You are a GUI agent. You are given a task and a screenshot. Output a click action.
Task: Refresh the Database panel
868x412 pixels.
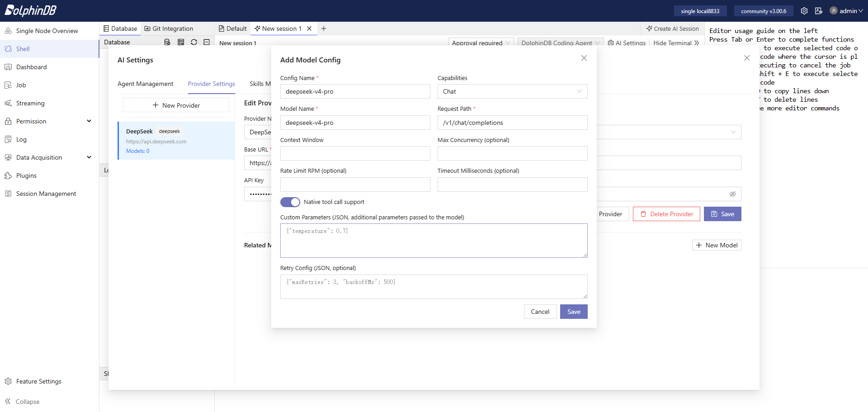tap(194, 42)
